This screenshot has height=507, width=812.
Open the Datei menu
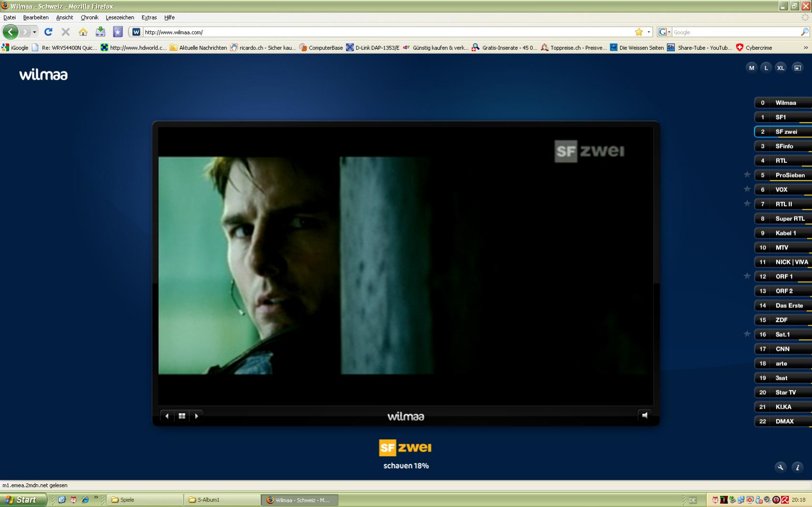point(10,17)
